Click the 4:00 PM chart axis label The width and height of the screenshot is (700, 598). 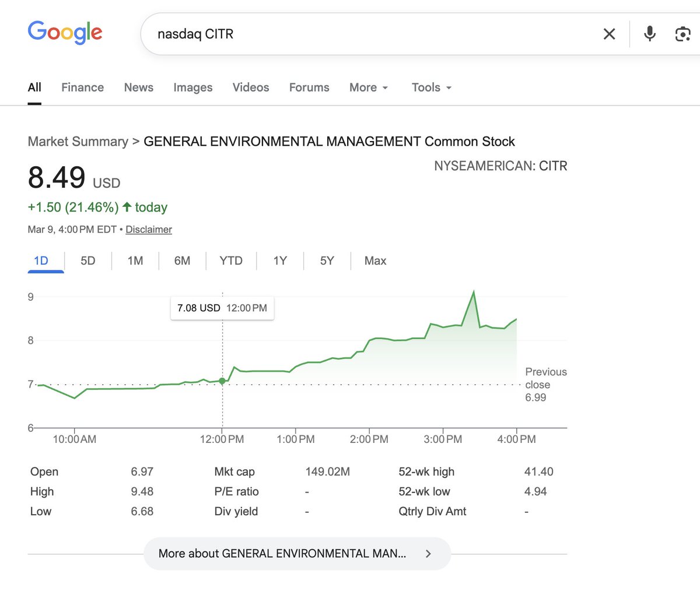click(x=516, y=439)
